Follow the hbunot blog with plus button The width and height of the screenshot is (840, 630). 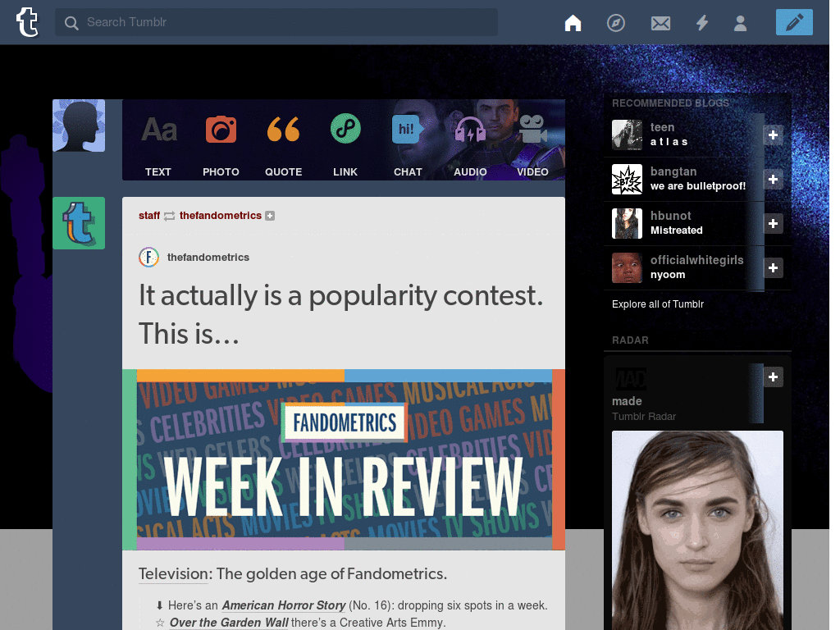773,223
